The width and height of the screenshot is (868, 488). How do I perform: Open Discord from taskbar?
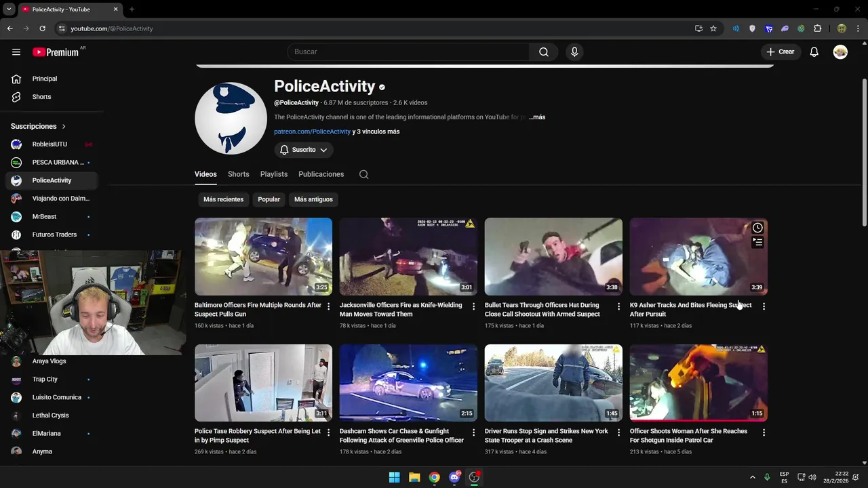coord(454,477)
